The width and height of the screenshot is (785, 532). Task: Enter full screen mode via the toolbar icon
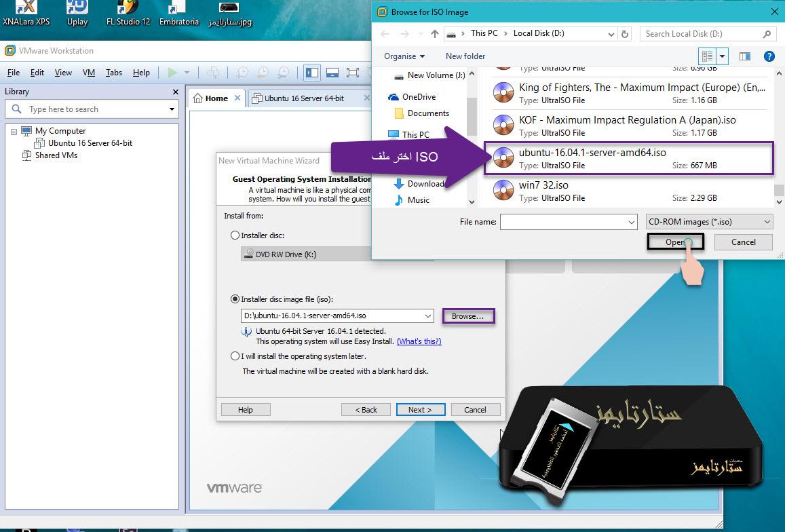[x=352, y=72]
